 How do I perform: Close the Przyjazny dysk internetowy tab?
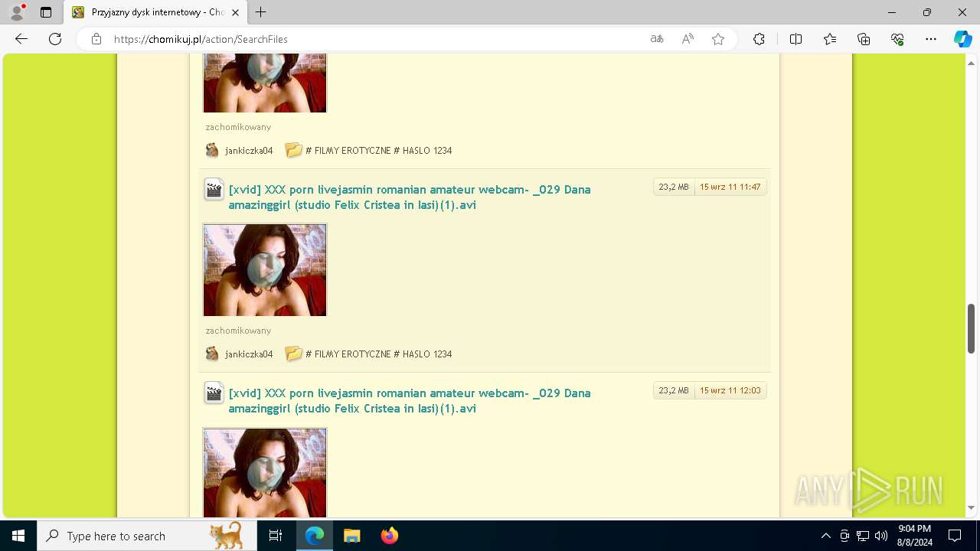[x=235, y=12]
